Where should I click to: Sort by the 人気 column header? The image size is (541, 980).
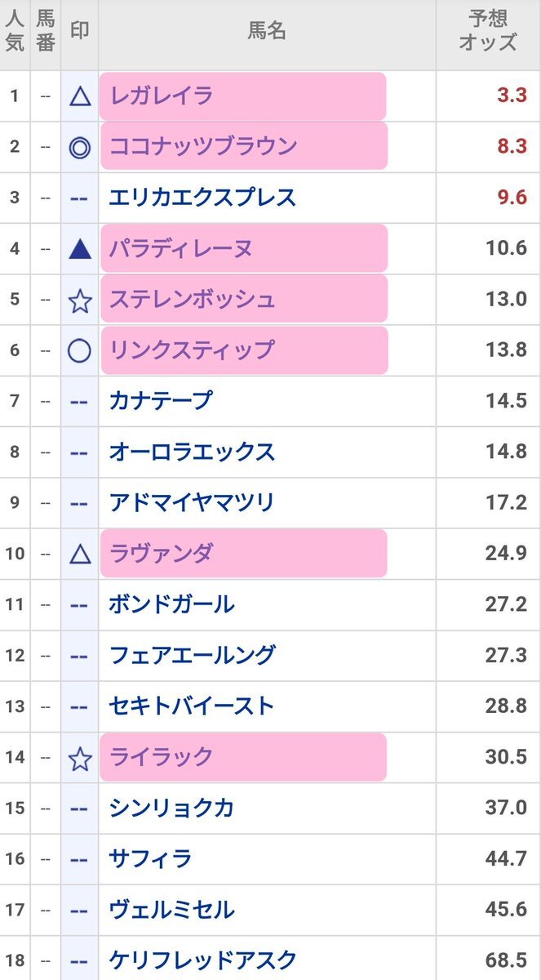tap(15, 34)
